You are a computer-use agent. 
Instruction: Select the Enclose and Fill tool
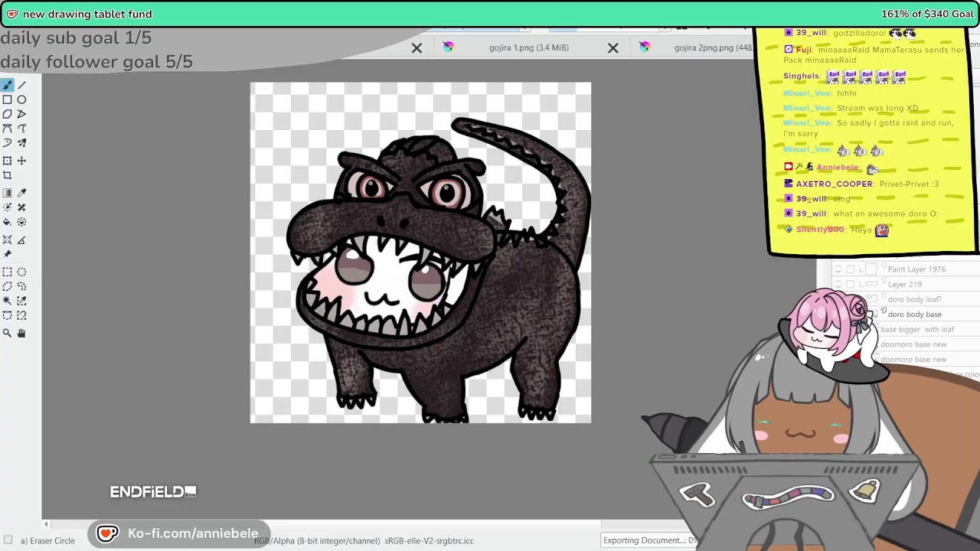(x=21, y=222)
